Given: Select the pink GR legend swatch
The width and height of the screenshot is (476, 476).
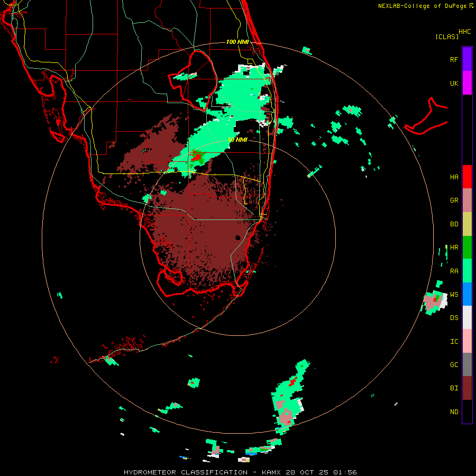Looking at the screenshot, I should [467, 200].
